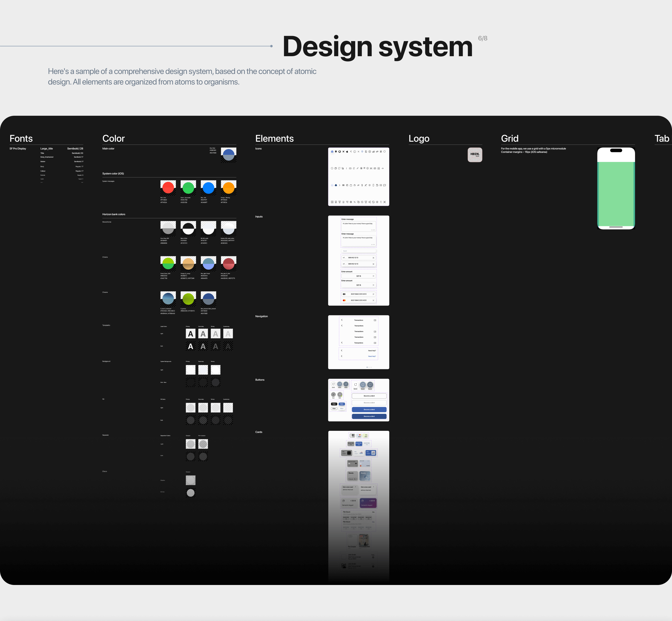Click the right chevron in icons grid
This screenshot has height=621, width=672.
click(340, 185)
